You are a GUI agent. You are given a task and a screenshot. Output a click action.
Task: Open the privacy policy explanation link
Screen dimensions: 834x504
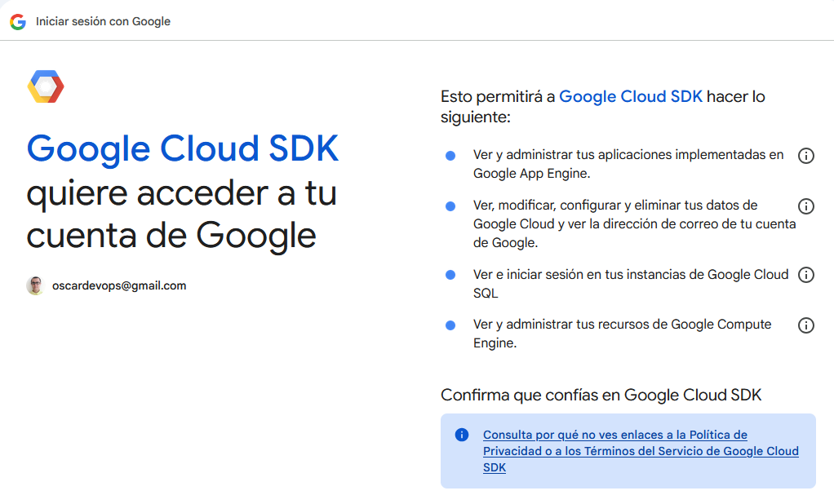pos(641,450)
